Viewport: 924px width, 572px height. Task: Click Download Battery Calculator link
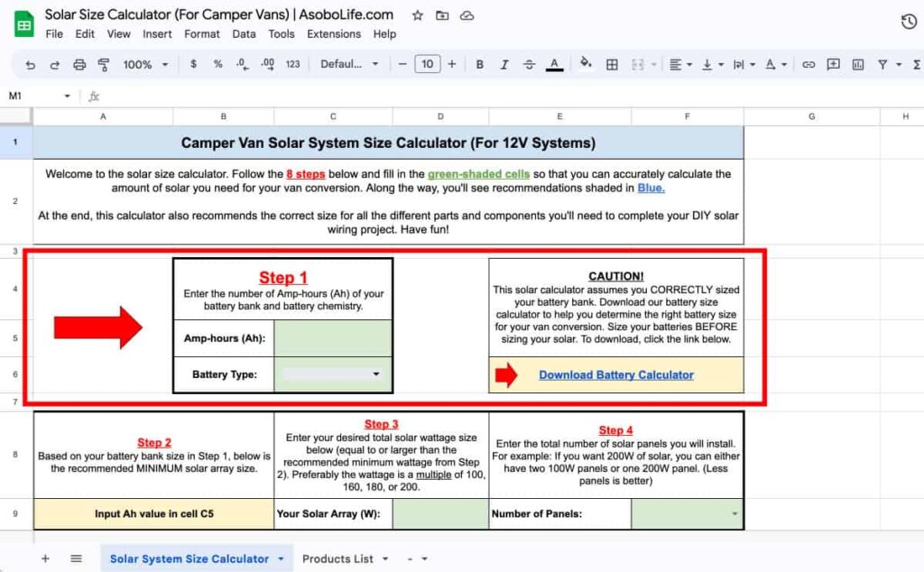point(615,374)
